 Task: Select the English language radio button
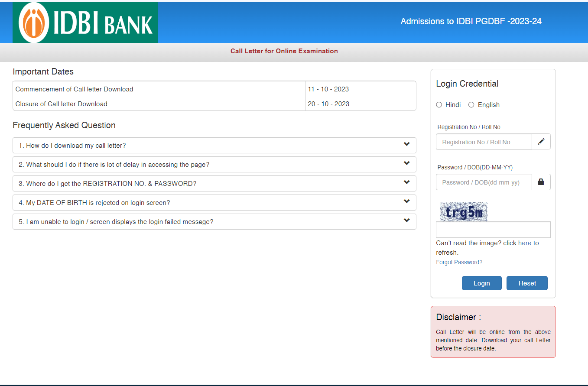coord(471,105)
